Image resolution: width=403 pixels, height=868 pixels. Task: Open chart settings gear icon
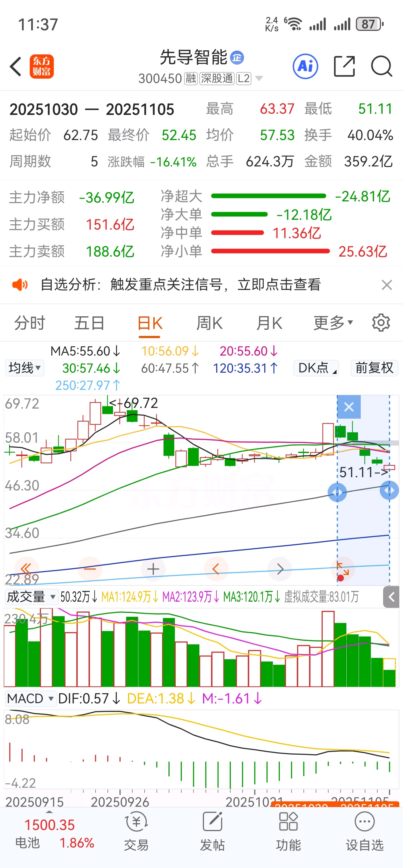(x=381, y=323)
